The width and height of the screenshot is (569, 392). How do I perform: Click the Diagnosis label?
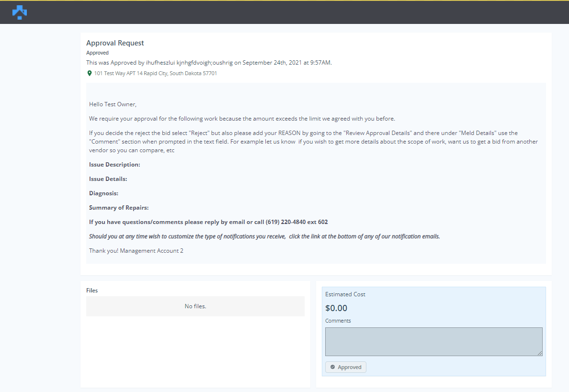pyautogui.click(x=103, y=193)
